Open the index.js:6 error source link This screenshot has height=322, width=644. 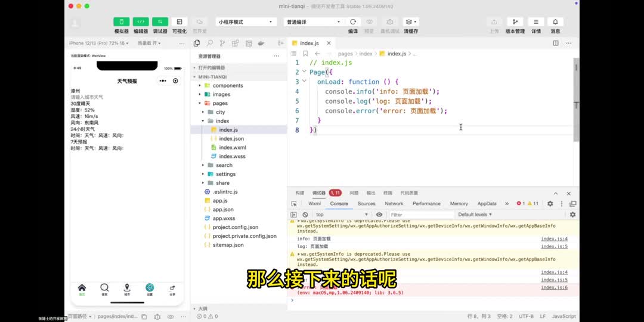pyautogui.click(x=554, y=287)
